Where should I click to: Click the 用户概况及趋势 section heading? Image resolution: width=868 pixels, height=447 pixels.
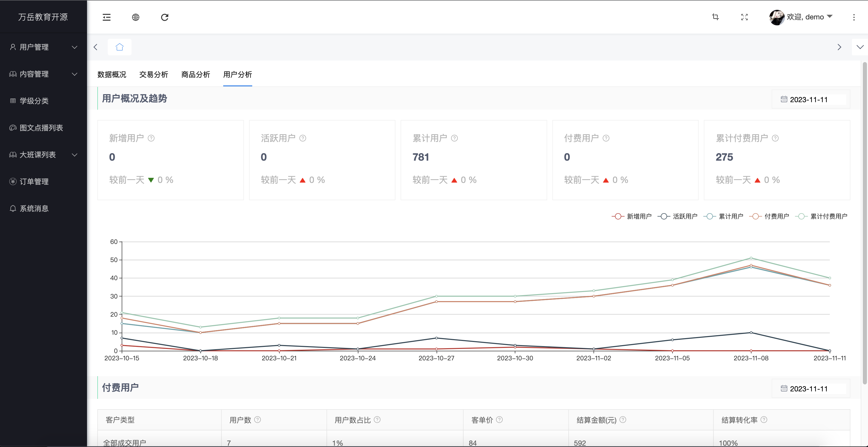134,98
